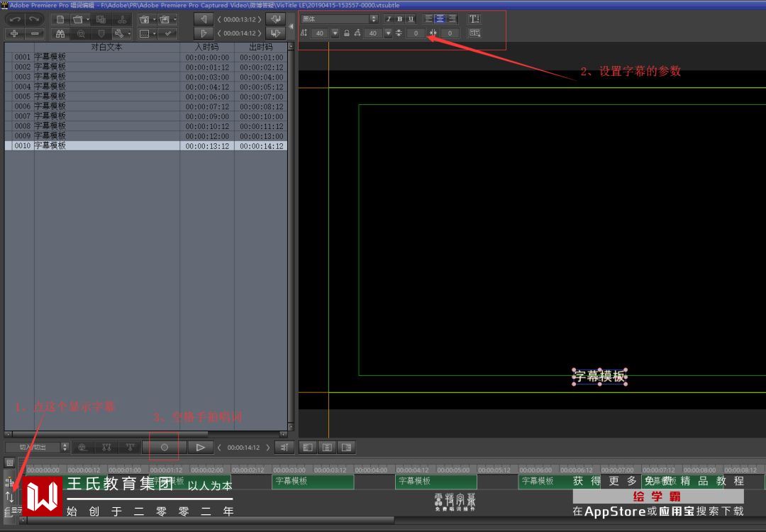Open dropdown arrow beside the wrench tool
The width and height of the screenshot is (766, 532).
[129, 34]
